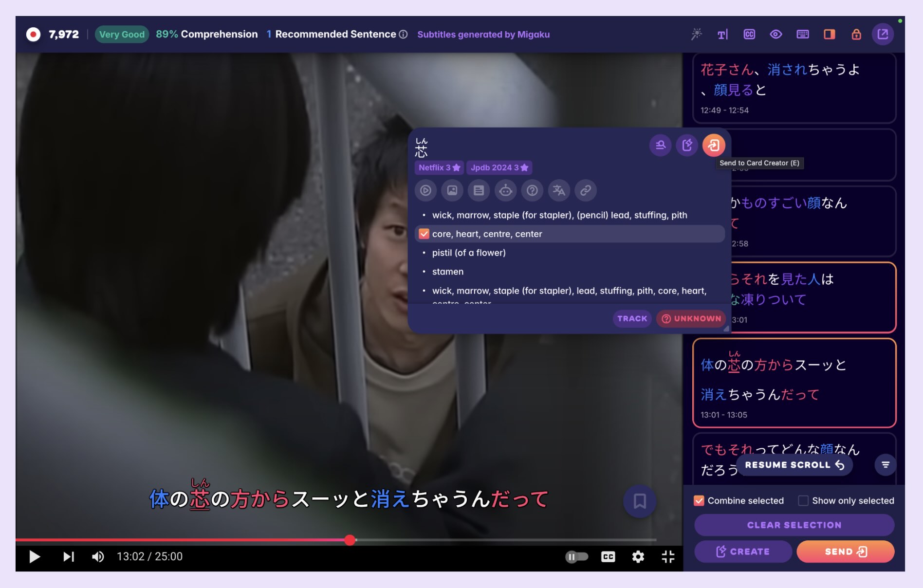923x588 pixels.
Task: Click the red progress bar scrubber
Action: 350,540
